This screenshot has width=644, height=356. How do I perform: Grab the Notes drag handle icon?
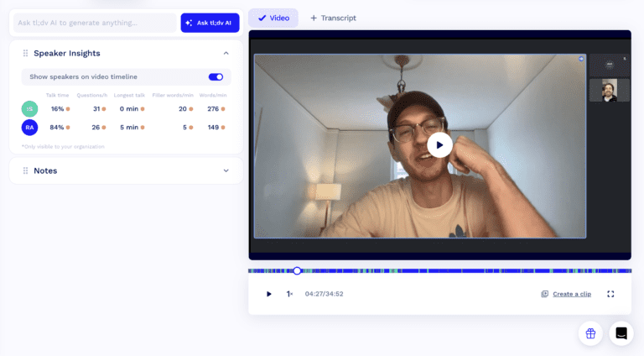tap(25, 170)
